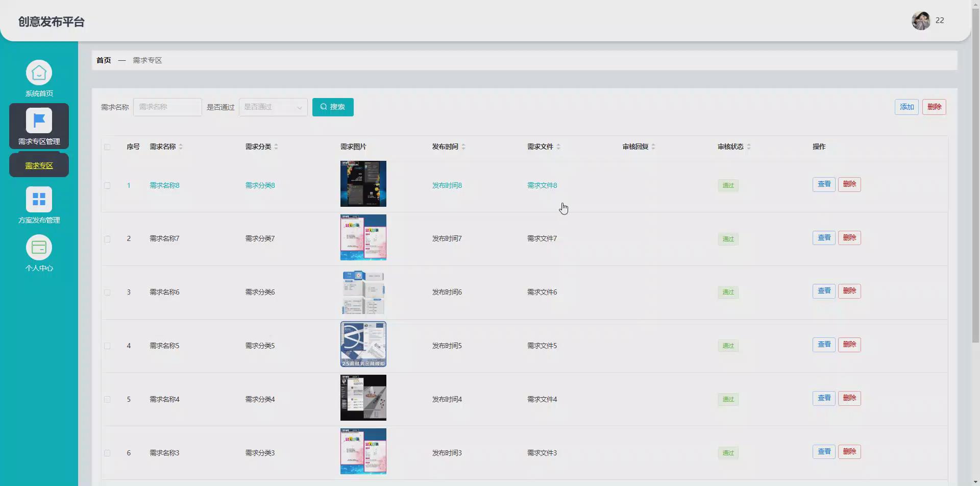Go to 首页 in the breadcrumb
The width and height of the screenshot is (980, 486).
point(104,60)
